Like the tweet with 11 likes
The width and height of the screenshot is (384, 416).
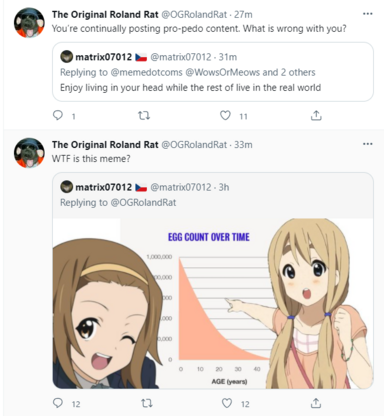click(225, 115)
